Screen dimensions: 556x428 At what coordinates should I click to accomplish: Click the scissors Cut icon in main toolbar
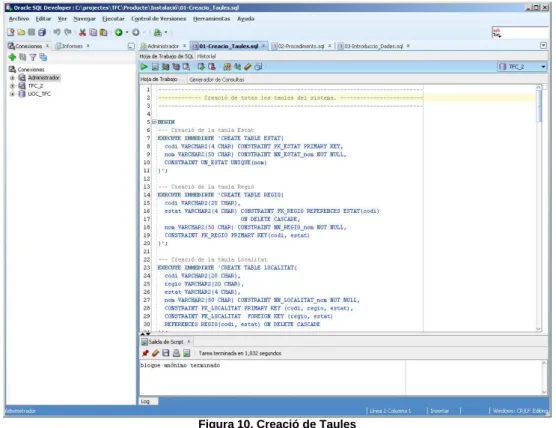tap(82, 33)
